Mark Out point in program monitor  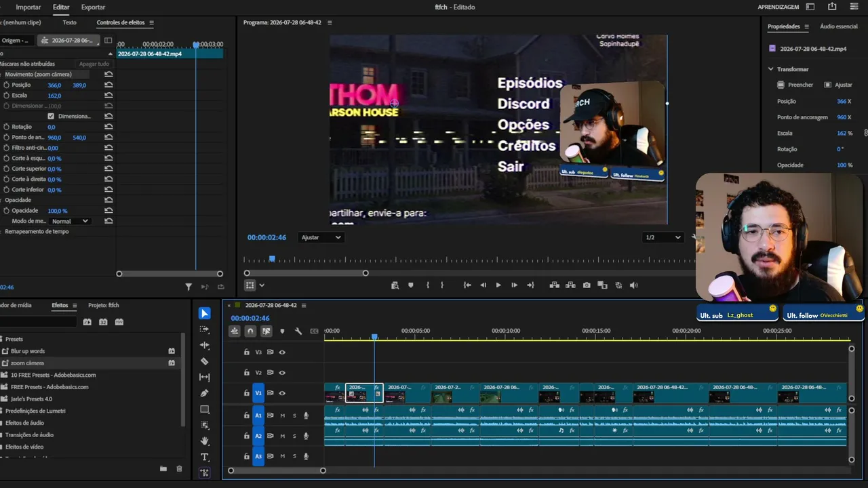442,285
